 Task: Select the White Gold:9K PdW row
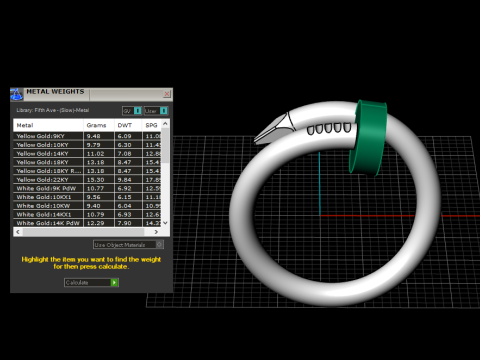coord(87,188)
